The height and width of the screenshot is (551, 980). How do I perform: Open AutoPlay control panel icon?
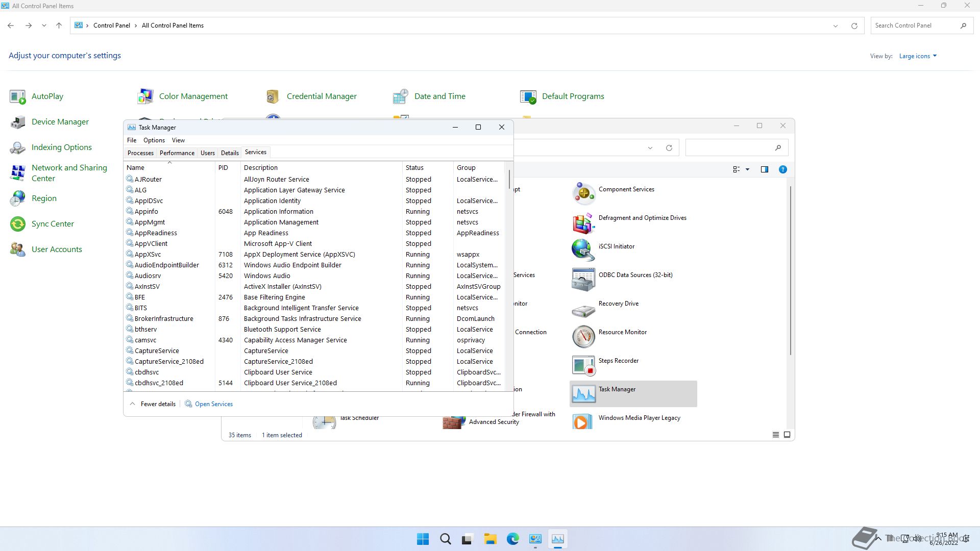(18, 96)
